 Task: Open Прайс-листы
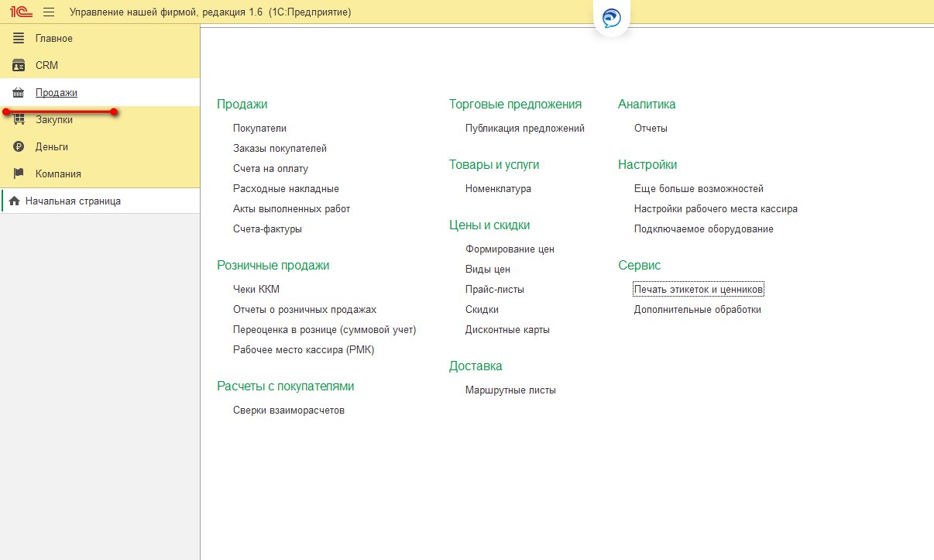pyautogui.click(x=495, y=290)
